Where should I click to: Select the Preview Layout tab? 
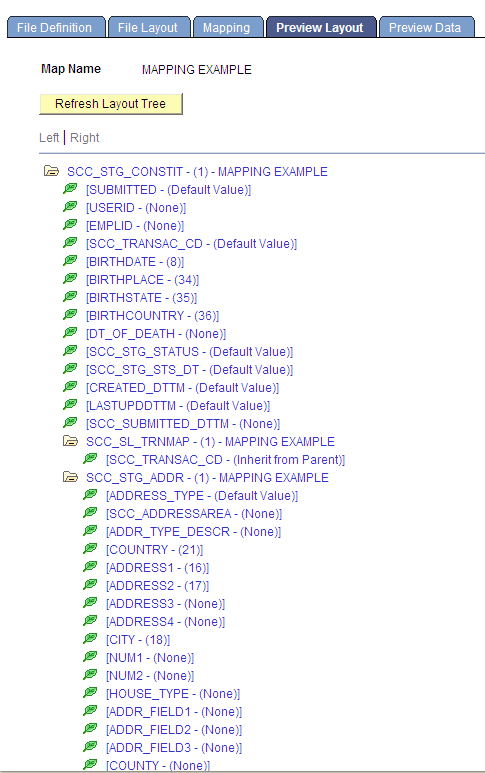320,28
